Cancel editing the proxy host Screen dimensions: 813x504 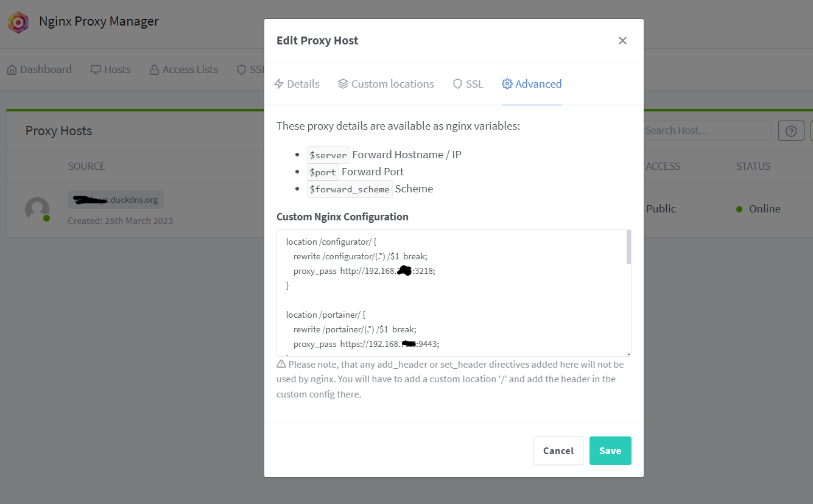coord(558,450)
